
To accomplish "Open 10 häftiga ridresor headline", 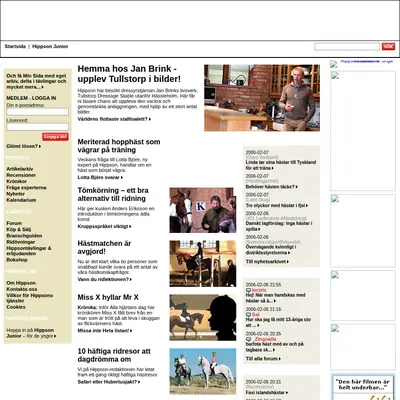I will (x=114, y=355).
